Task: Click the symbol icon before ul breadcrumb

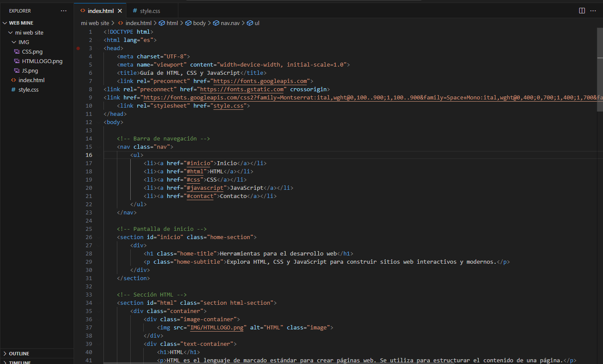Action: tap(250, 23)
